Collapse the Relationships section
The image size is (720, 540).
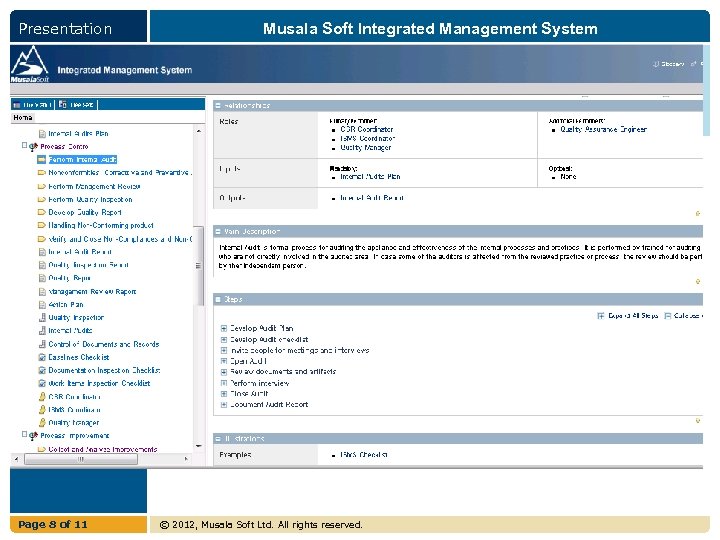pos(219,106)
